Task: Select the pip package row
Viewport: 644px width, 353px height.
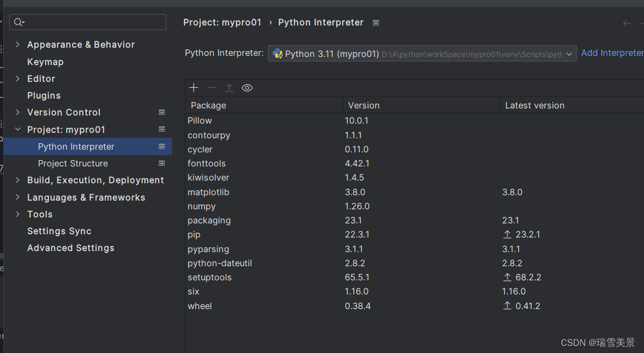Action: point(415,234)
